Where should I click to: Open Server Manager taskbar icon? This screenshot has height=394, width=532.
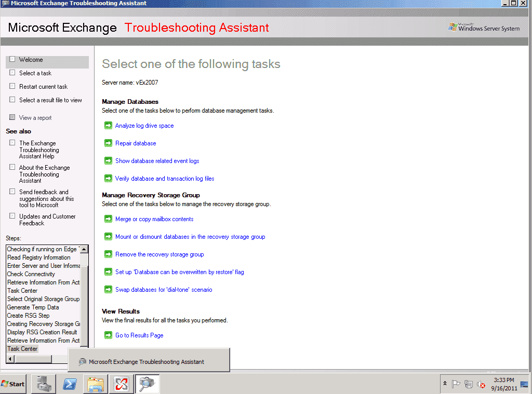(44, 384)
